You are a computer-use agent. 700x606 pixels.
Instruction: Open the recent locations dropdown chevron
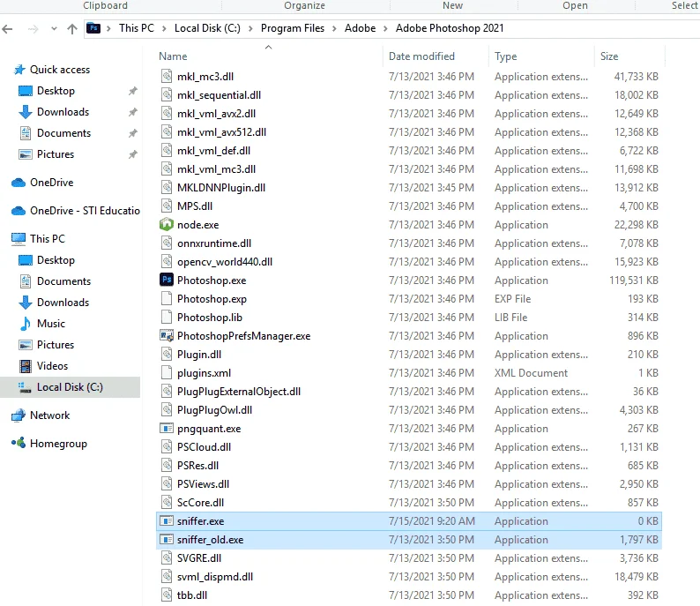tap(54, 29)
